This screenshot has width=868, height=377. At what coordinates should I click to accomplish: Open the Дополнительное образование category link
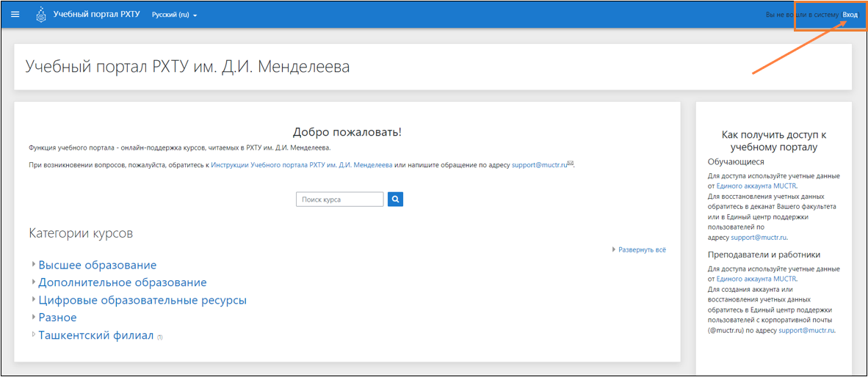click(123, 282)
